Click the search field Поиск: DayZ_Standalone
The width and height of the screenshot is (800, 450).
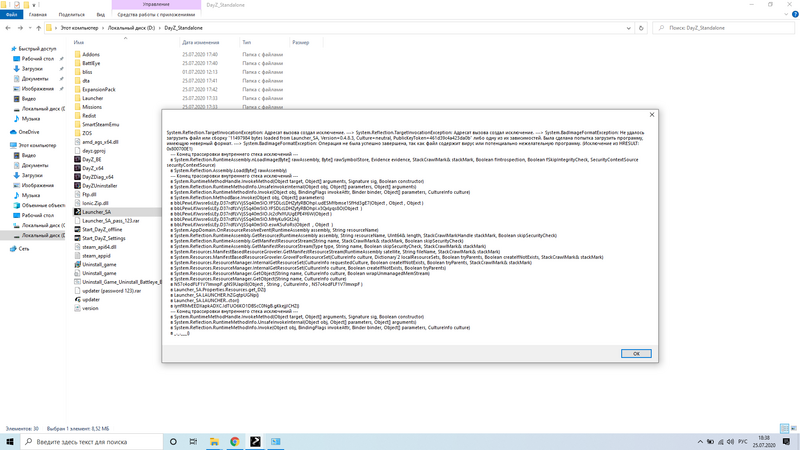[723, 28]
